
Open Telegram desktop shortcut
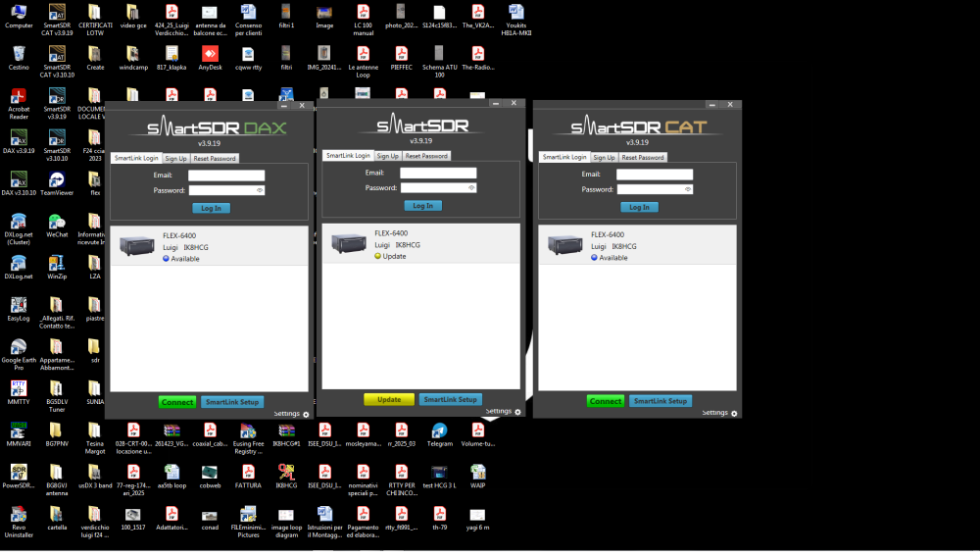tap(439, 434)
